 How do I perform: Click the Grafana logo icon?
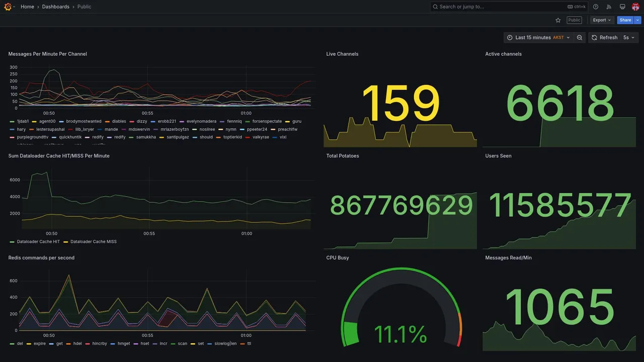8,7
